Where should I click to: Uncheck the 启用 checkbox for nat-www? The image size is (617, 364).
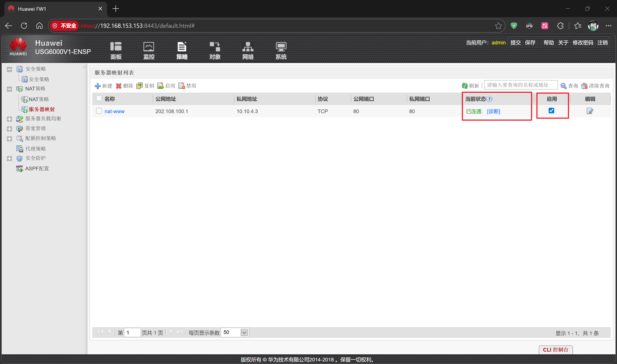click(x=551, y=111)
